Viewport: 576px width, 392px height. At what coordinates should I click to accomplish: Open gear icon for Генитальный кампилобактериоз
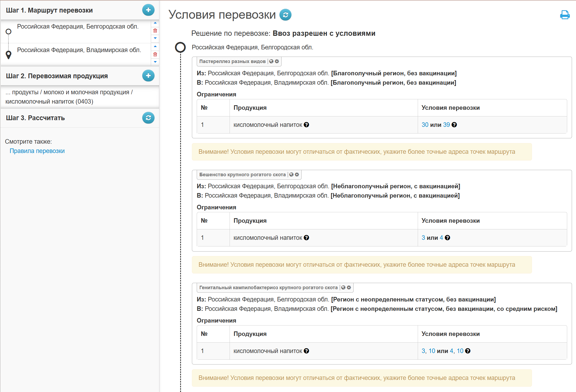[x=349, y=288]
